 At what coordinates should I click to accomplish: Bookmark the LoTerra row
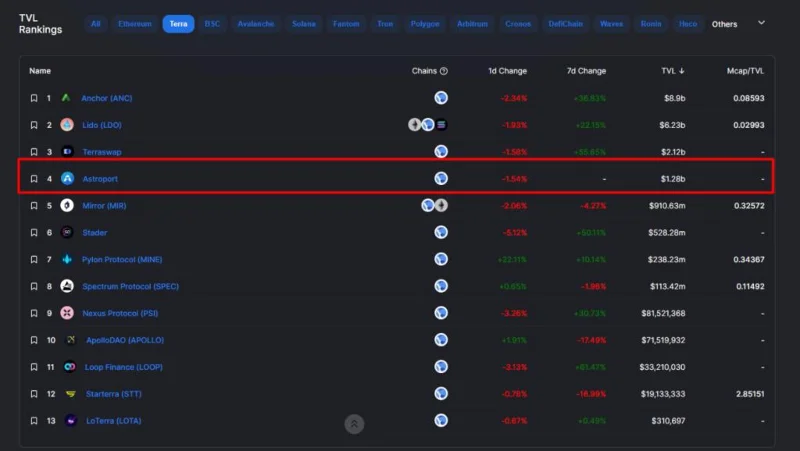34,421
